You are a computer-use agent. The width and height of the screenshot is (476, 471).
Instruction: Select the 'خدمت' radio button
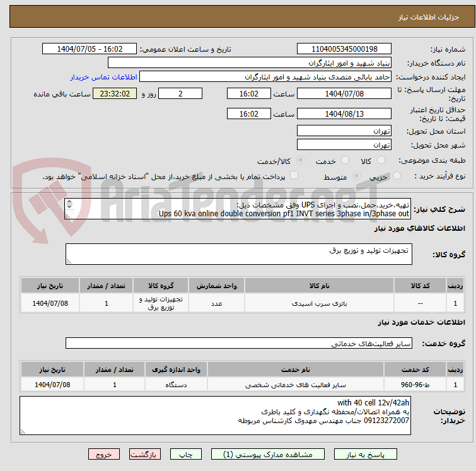coord(345,160)
